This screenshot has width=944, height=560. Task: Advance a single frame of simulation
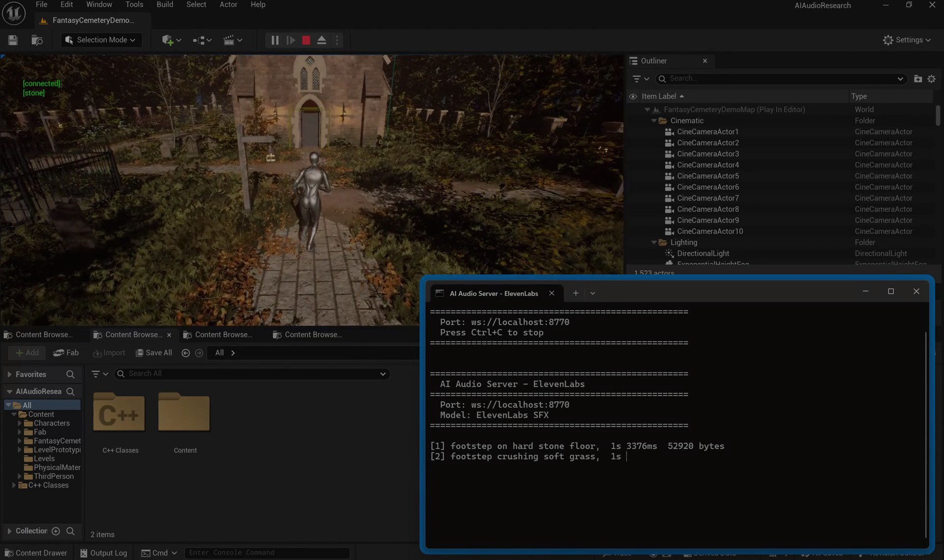[x=291, y=40]
